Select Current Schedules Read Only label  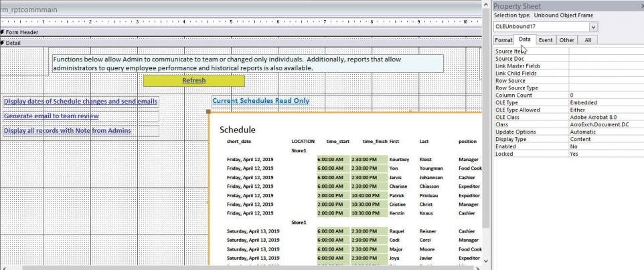click(261, 101)
